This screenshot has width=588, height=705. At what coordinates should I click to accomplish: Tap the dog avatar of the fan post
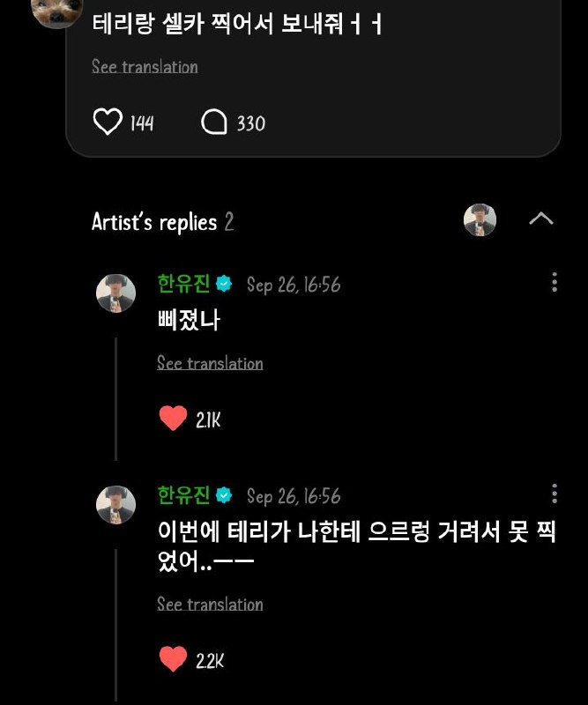point(56,11)
